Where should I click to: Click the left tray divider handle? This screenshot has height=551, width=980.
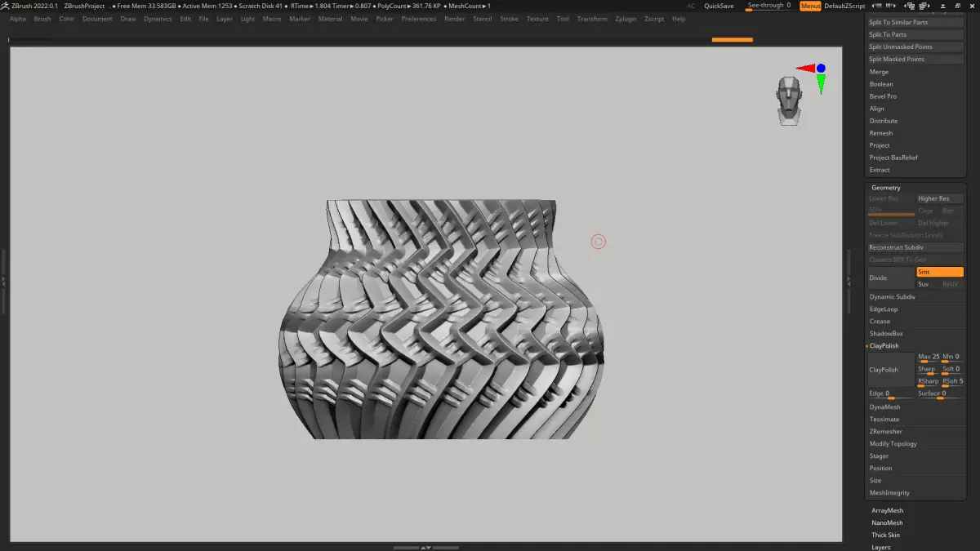tap(3, 280)
